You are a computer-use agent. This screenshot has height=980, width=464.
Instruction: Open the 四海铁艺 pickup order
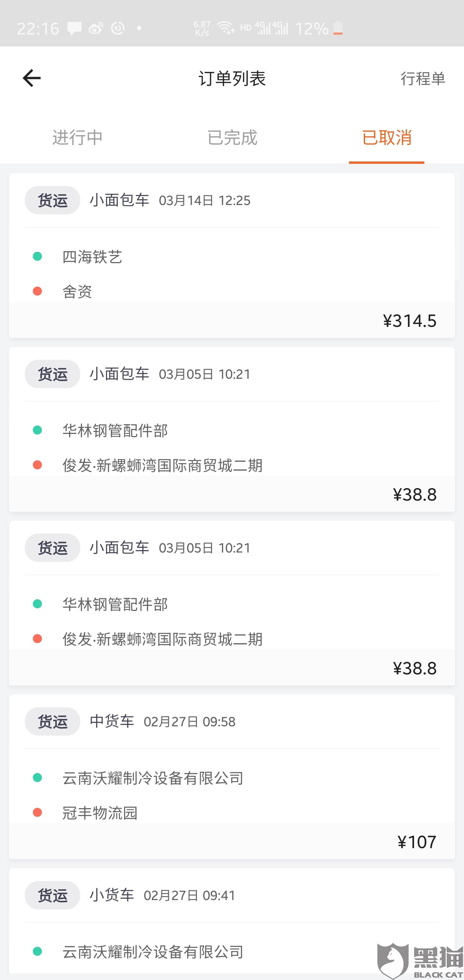[x=92, y=257]
